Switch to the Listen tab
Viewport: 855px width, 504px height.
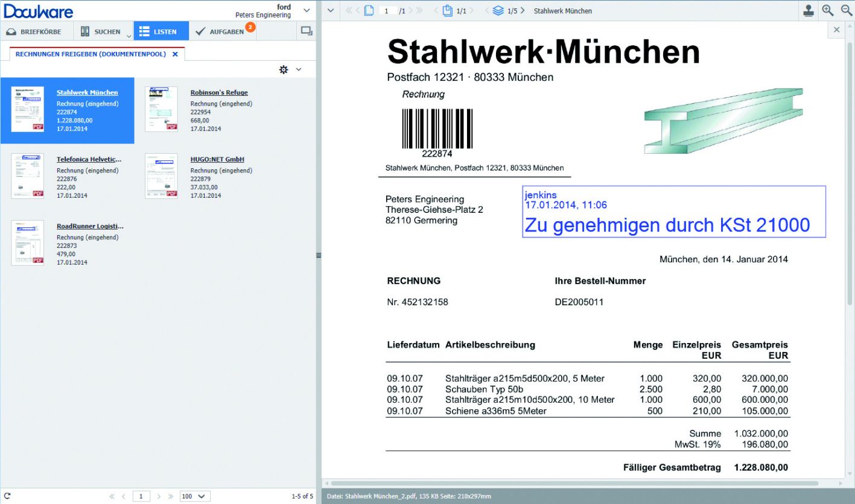[161, 31]
